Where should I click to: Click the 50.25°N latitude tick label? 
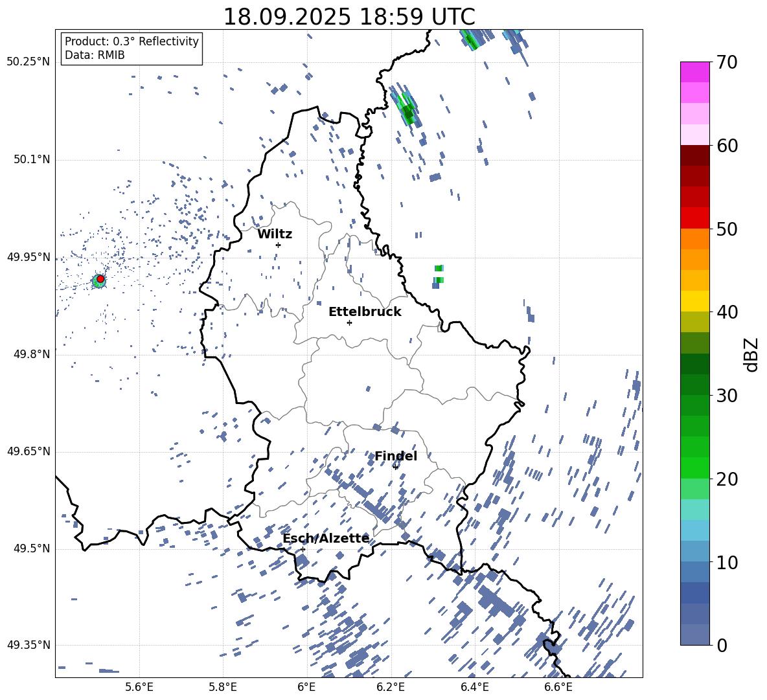click(29, 62)
